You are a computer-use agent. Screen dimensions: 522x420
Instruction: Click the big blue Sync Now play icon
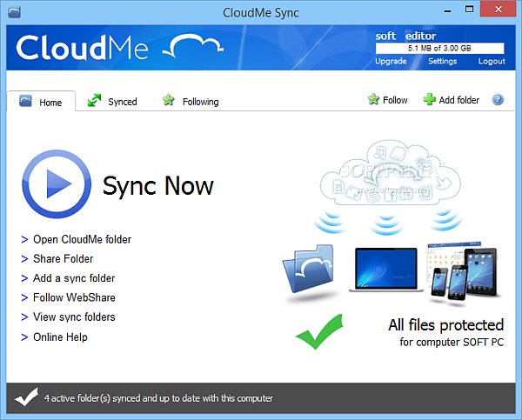pos(56,185)
